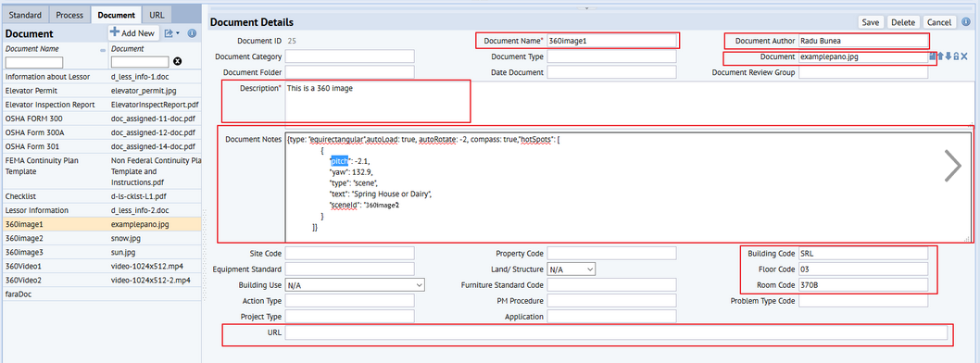980x363 pixels.
Task: Click the check-in (upload arrow) icon next to Document
Action: pyautogui.click(x=940, y=56)
